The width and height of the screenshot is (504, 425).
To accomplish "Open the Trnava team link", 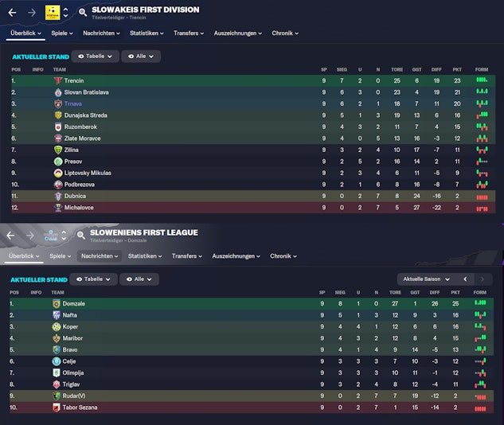I will tap(73, 103).
